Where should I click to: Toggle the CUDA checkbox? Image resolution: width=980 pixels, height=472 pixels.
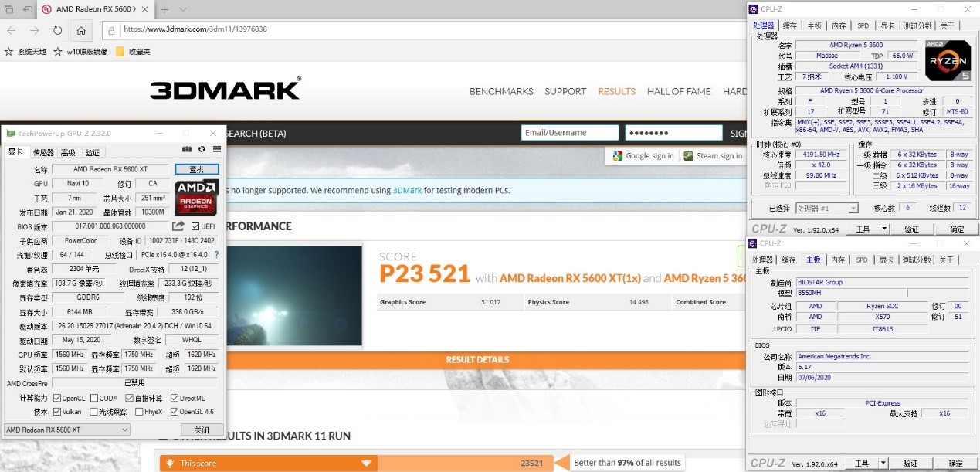[93, 399]
